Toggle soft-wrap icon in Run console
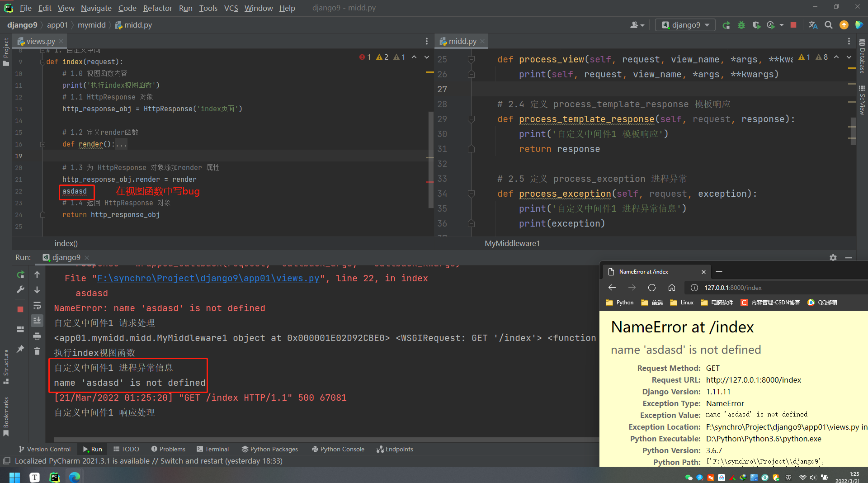This screenshot has height=483, width=868. (x=37, y=306)
